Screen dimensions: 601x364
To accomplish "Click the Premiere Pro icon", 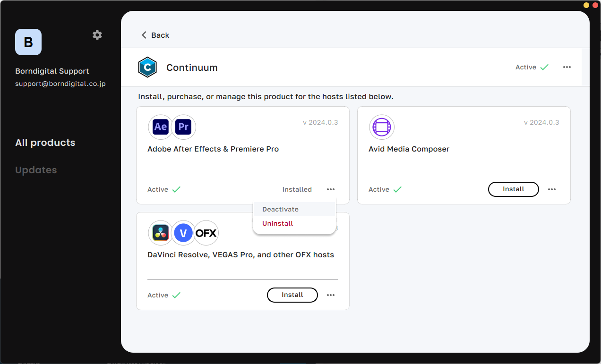I will pyautogui.click(x=183, y=127).
